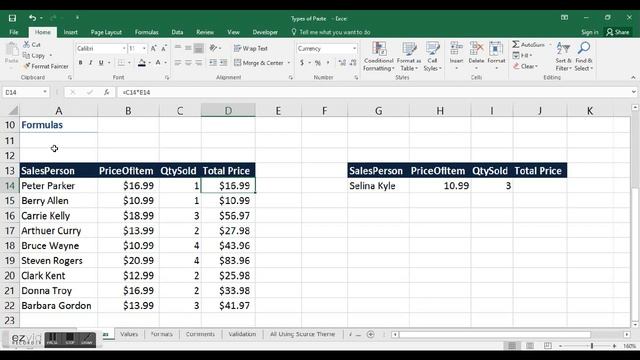The width and height of the screenshot is (640, 360).
Task: Align text to the left
Action: point(178,63)
